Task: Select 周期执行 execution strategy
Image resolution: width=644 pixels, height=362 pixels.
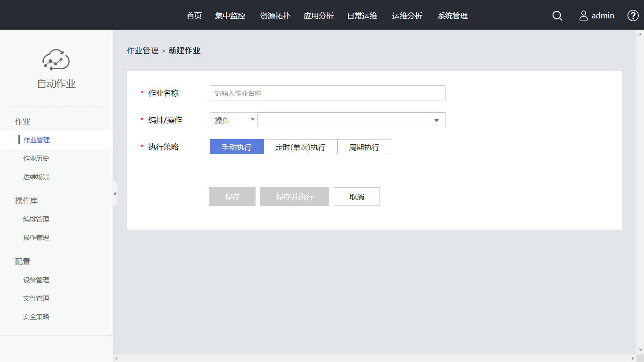Action: click(x=364, y=147)
